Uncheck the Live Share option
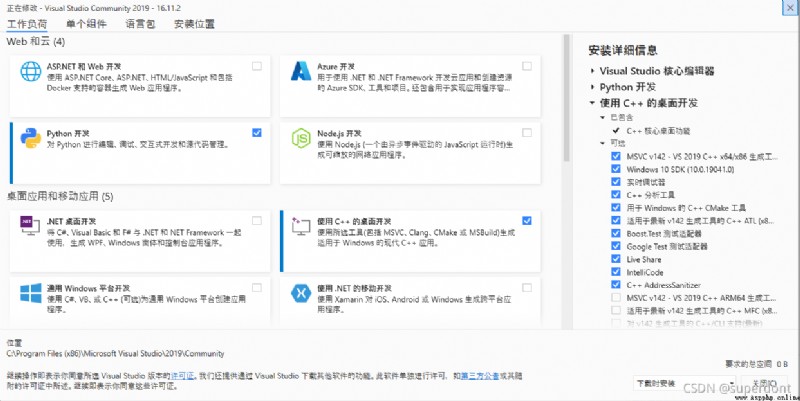Screen dimensions: 800x401 coord(616,259)
